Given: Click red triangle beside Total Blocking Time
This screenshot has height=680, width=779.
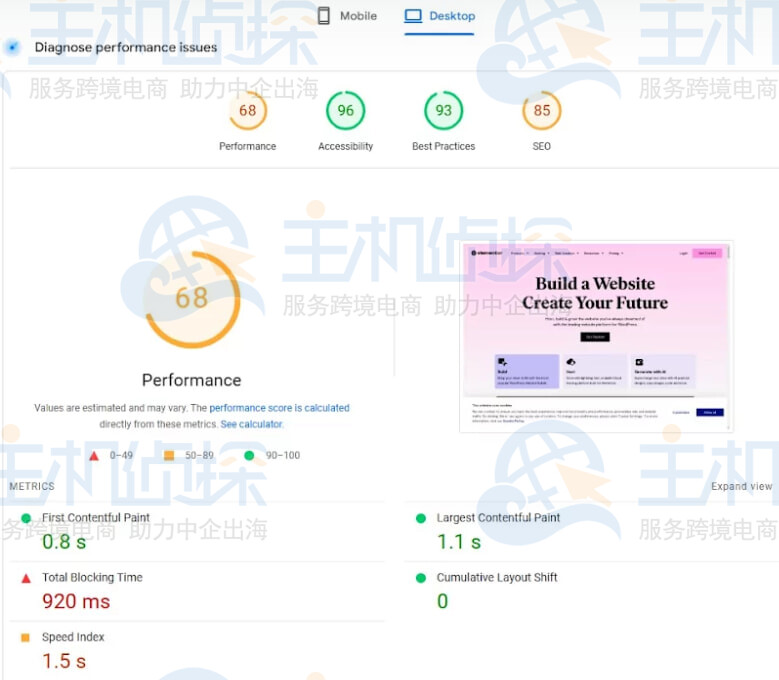Looking at the screenshot, I should click(x=26, y=578).
